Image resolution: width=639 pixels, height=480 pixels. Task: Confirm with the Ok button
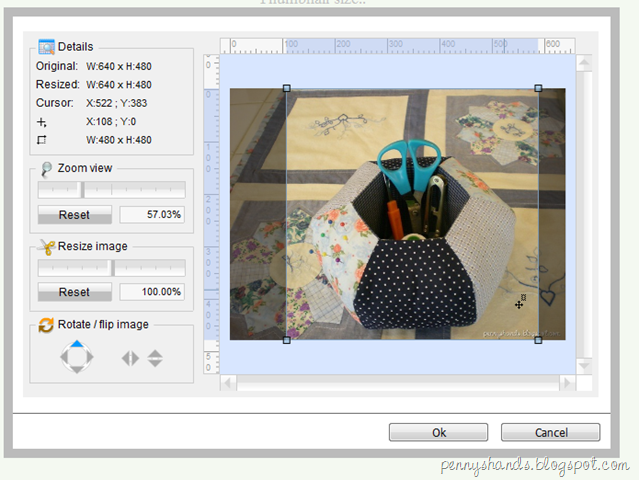tap(438, 432)
